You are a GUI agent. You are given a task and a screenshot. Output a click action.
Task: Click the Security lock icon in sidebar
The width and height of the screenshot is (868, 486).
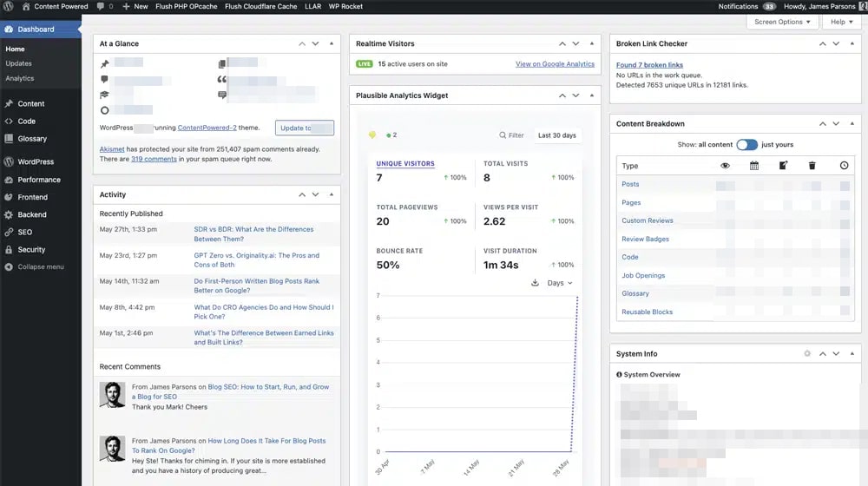click(x=9, y=250)
